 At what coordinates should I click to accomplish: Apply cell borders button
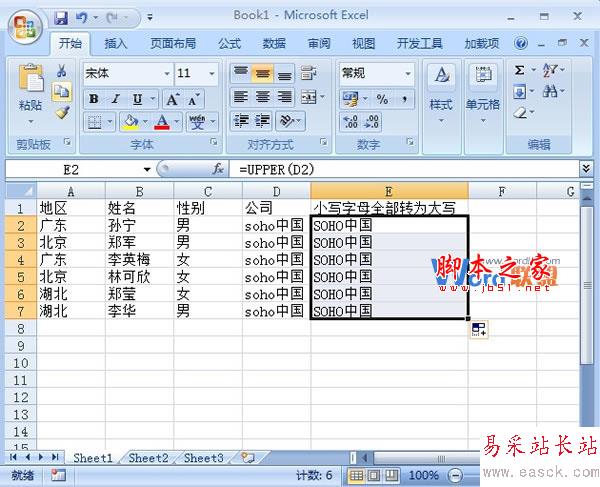tap(94, 122)
